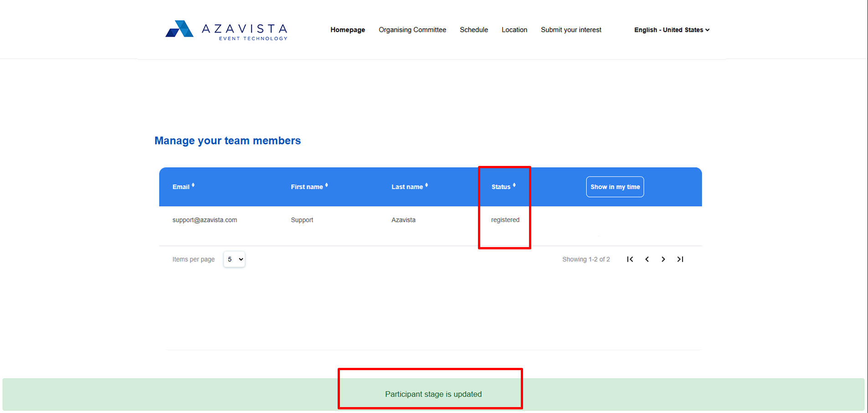Sort table by Status column
The image size is (868, 413).
[x=503, y=186]
